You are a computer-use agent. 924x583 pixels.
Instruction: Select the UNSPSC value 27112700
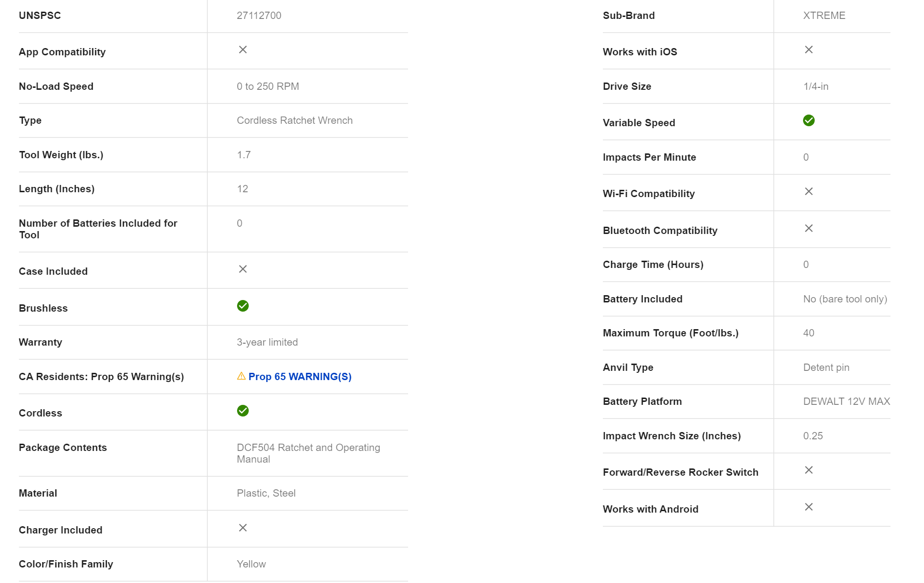[x=259, y=16]
